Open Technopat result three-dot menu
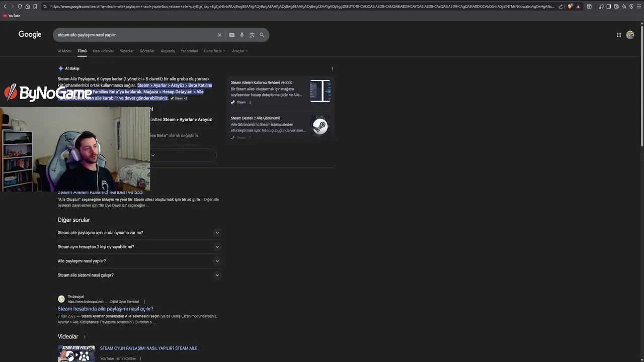This screenshot has height=362, width=644. [144, 302]
